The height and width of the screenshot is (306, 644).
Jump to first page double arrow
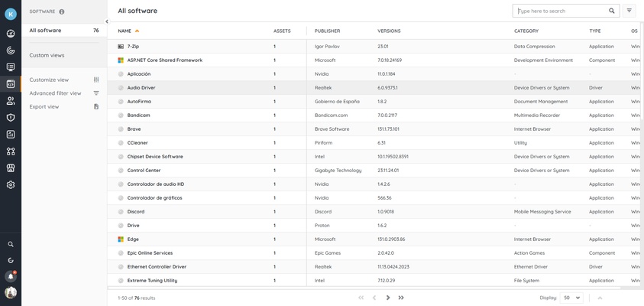point(361,298)
